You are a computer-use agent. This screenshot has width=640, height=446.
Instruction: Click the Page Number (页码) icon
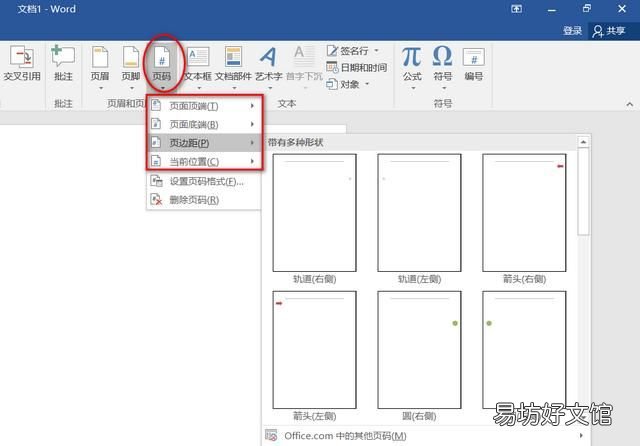[162, 57]
